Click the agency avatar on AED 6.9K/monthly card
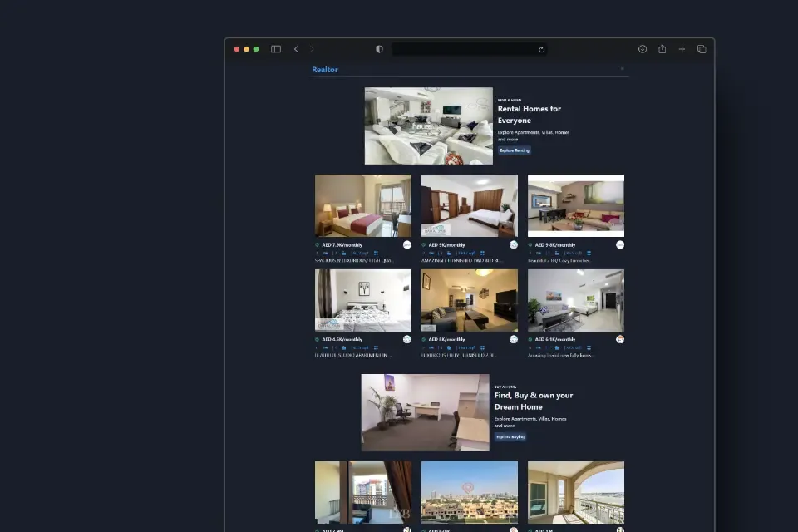The width and height of the screenshot is (798, 532). [620, 339]
